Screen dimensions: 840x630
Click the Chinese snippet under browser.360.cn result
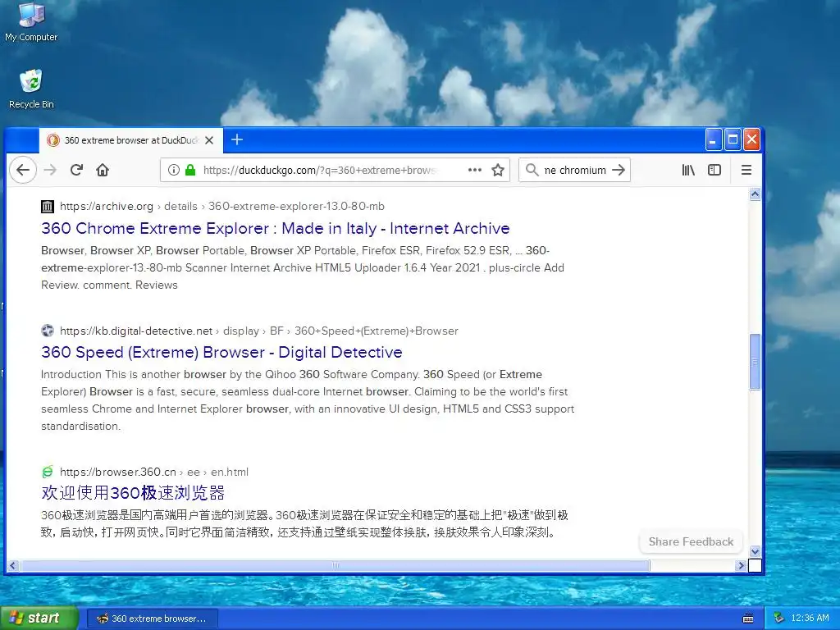(x=304, y=523)
